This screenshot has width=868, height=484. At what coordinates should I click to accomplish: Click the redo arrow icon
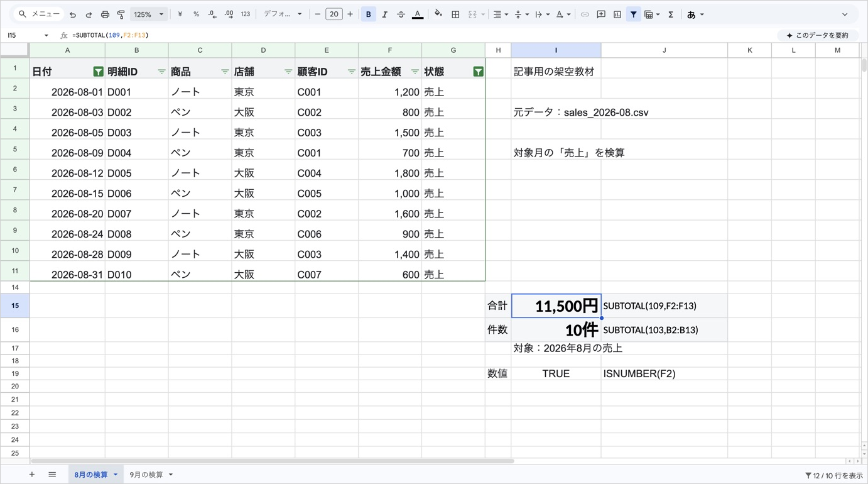click(x=89, y=14)
